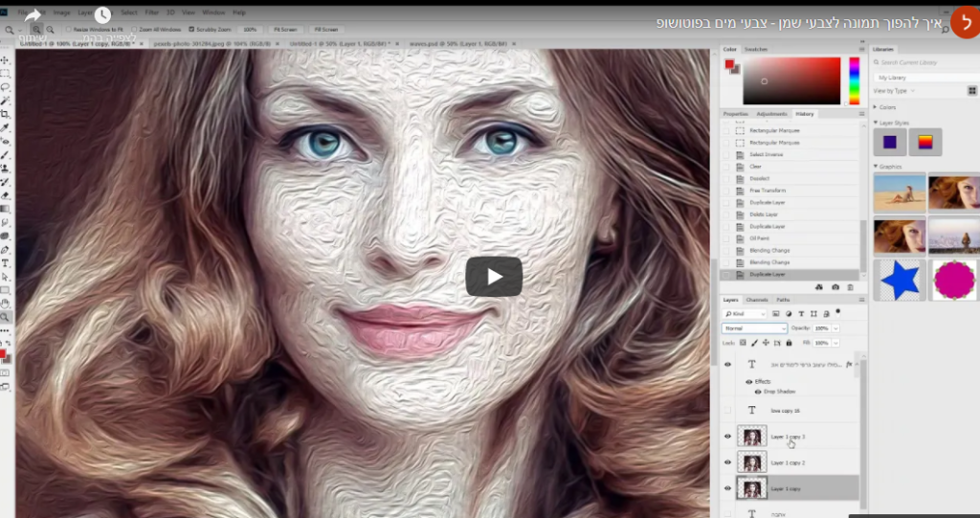
Task: Open the Normal blend mode dropdown
Action: tap(754, 328)
